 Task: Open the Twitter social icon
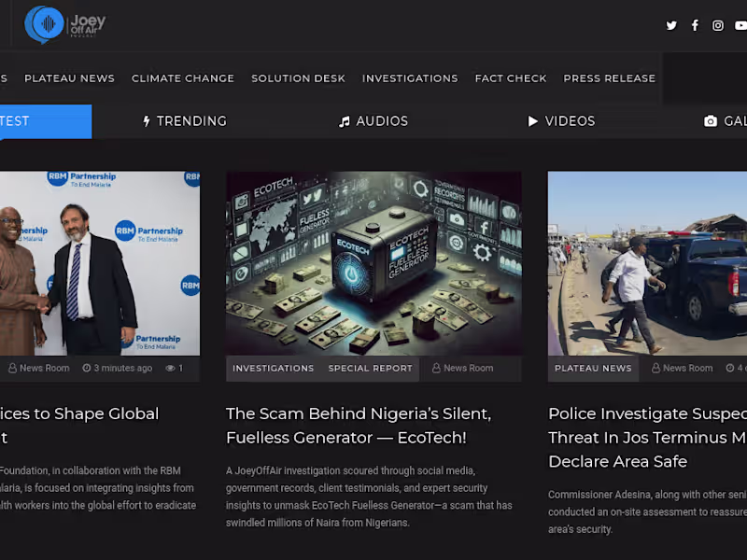coord(671,25)
